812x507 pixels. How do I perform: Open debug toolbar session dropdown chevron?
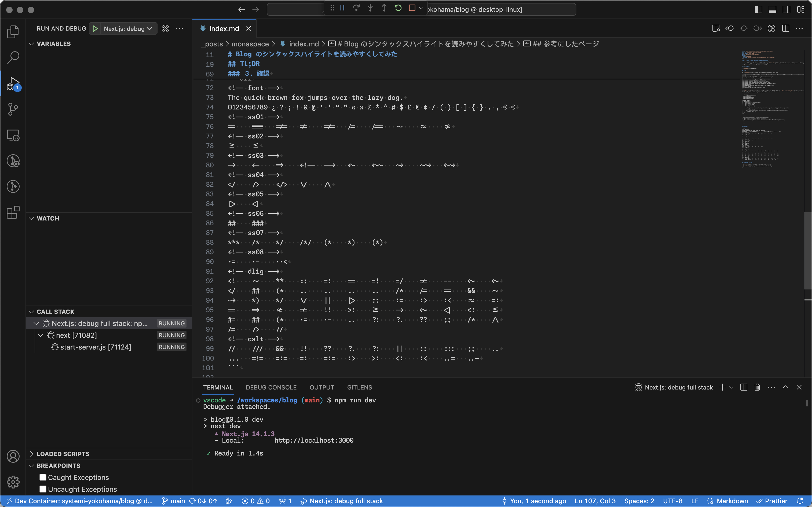(421, 8)
